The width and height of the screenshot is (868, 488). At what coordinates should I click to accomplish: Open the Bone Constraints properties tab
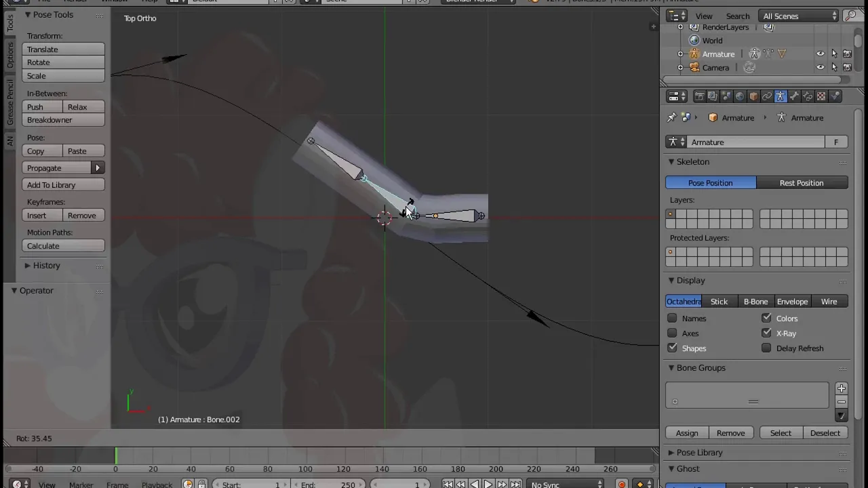[808, 97]
